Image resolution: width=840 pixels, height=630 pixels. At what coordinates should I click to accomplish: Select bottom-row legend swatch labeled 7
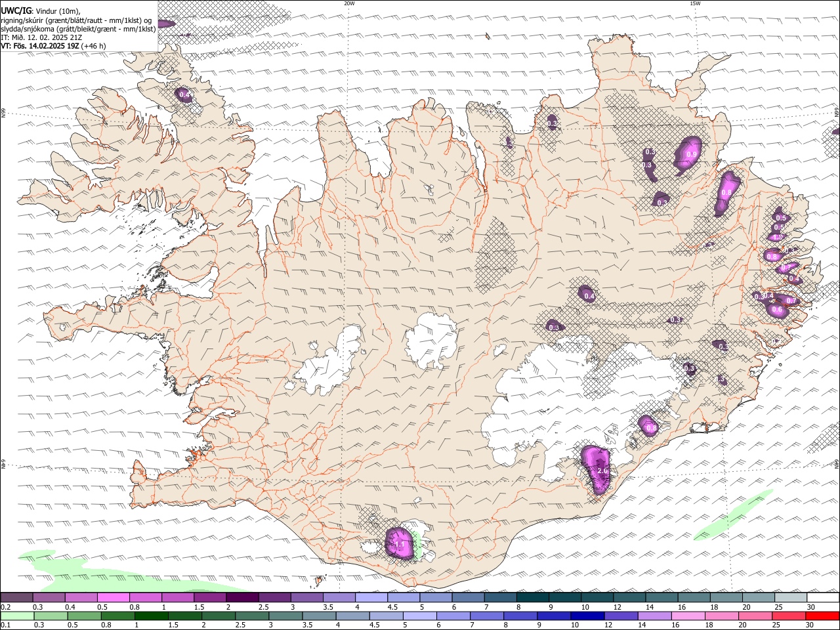tap(487, 616)
